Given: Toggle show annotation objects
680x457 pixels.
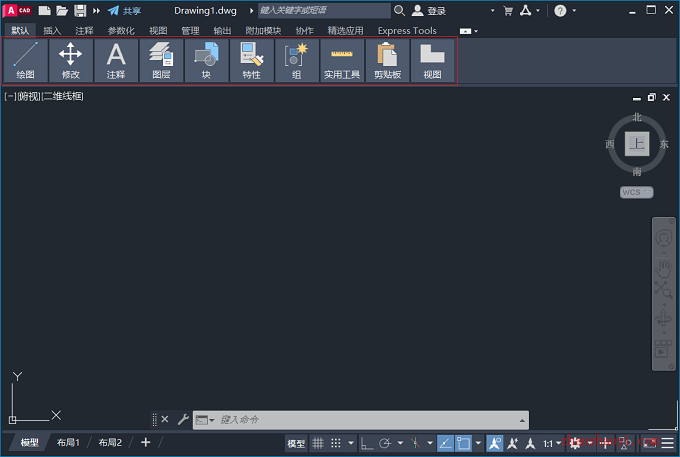Looking at the screenshot, I should [x=494, y=443].
